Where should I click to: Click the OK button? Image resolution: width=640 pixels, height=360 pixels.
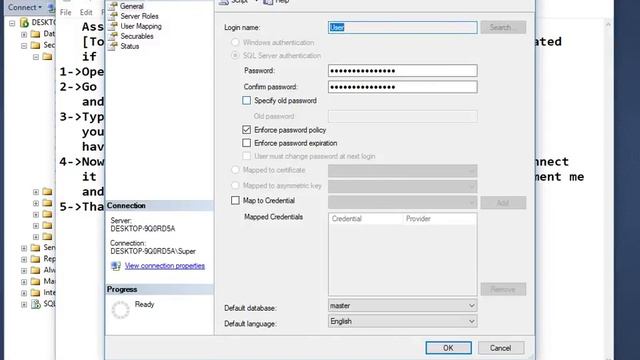[x=448, y=348]
